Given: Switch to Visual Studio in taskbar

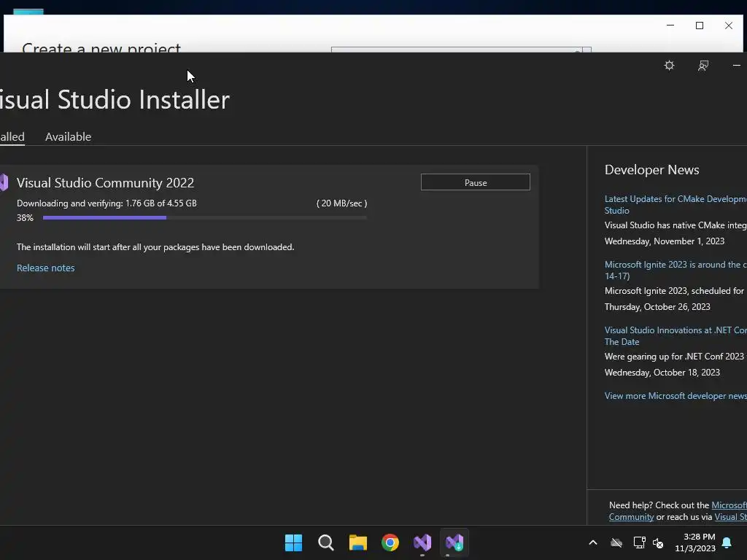Looking at the screenshot, I should [422, 542].
